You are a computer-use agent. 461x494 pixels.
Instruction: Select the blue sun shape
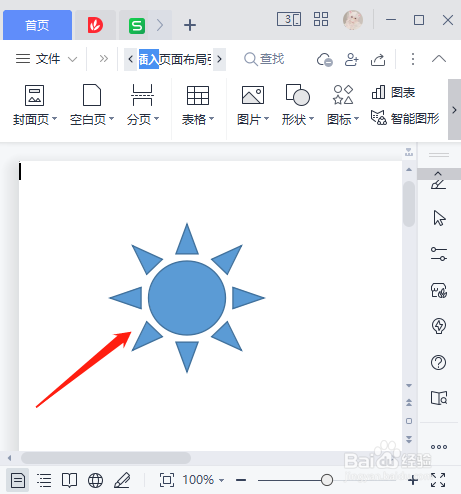coord(187,298)
